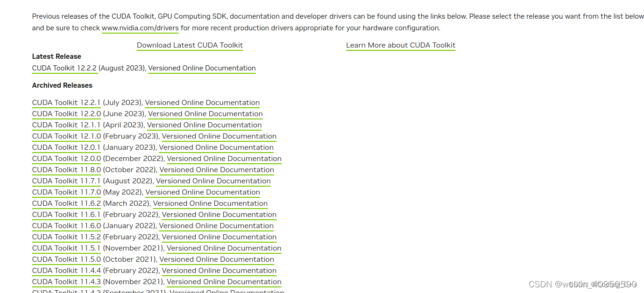
Task: Select CUDA Toolkit 11.5.0 link
Action: pos(66,259)
